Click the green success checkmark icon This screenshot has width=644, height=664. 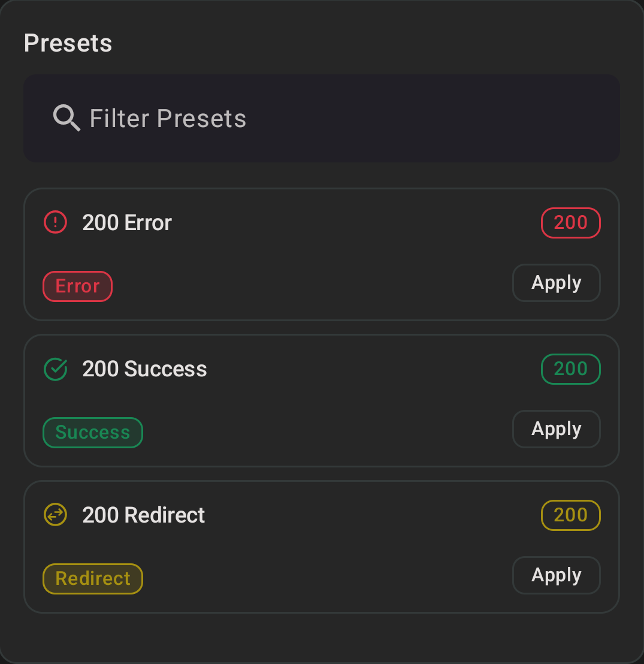pos(55,369)
